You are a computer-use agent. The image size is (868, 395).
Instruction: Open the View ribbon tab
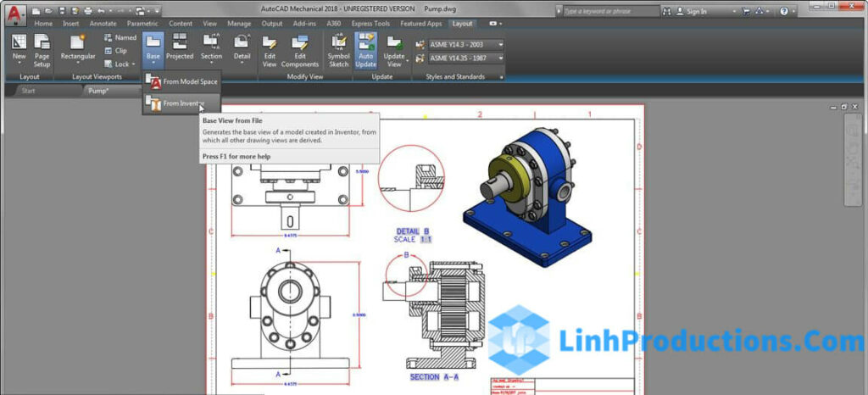[x=210, y=24]
